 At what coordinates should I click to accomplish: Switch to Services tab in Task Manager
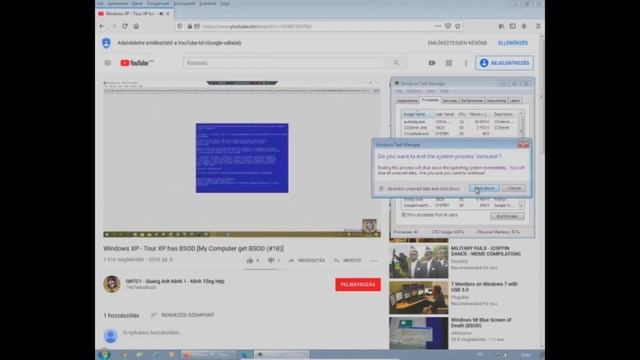pyautogui.click(x=450, y=100)
